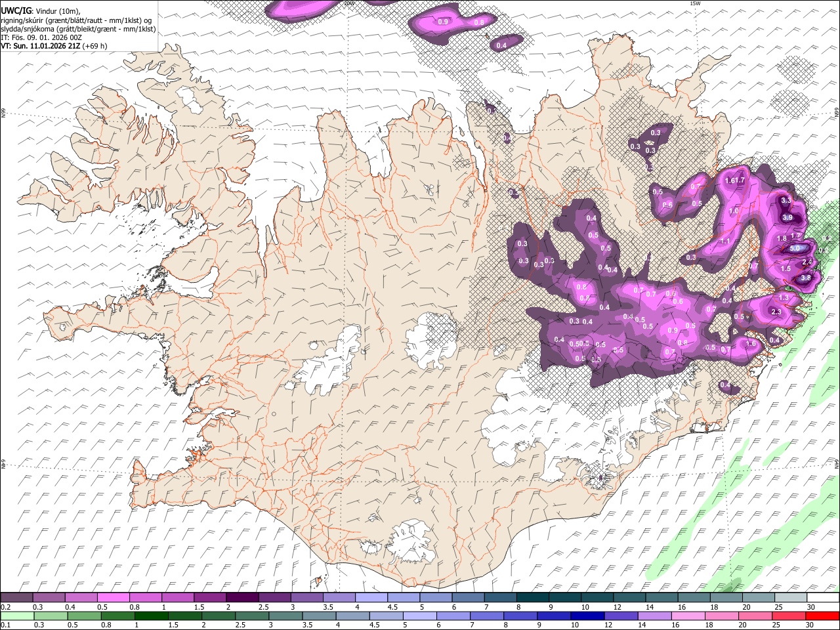Select the '3.8' snowfall value near the east coast

coord(807,278)
